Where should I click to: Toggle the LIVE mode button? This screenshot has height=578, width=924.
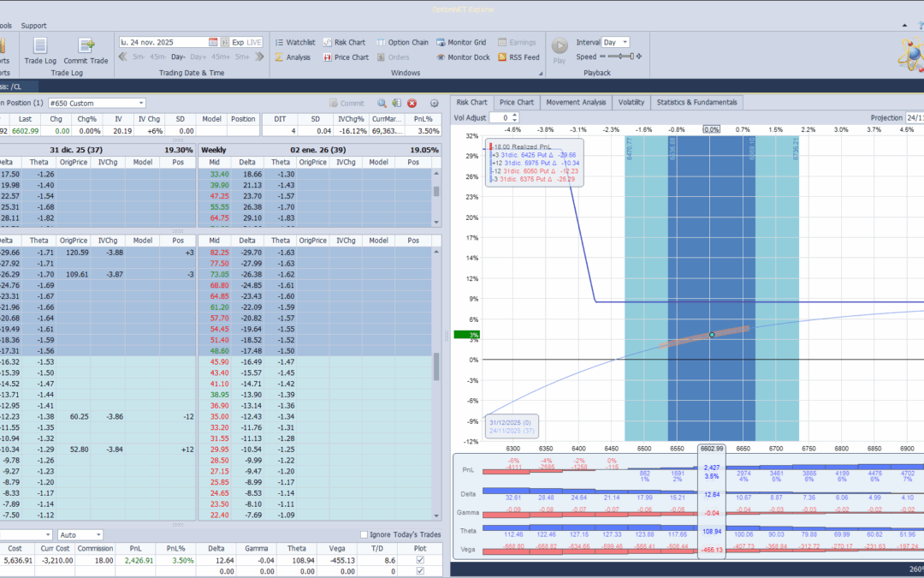[254, 43]
